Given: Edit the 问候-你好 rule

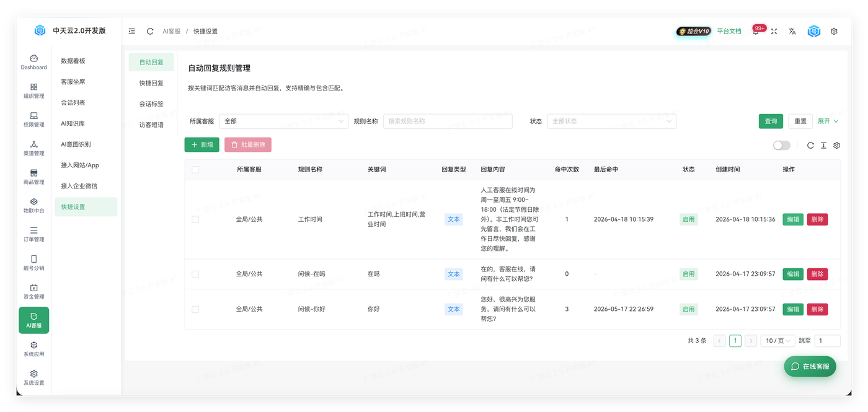Looking at the screenshot, I should click(x=793, y=309).
